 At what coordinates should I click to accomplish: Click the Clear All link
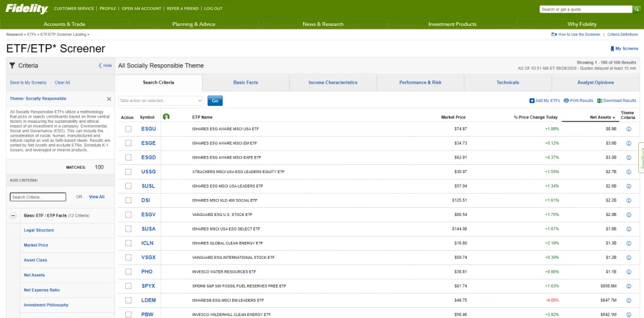tap(62, 82)
